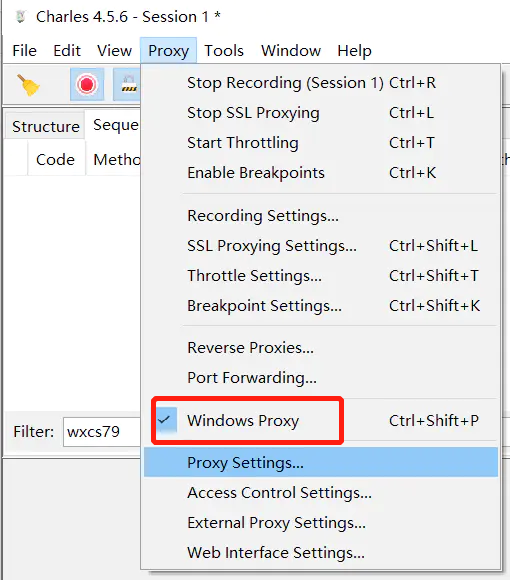This screenshot has height=580, width=510.
Task: Choose Start Throttling from Proxy menu
Action: tap(321, 143)
